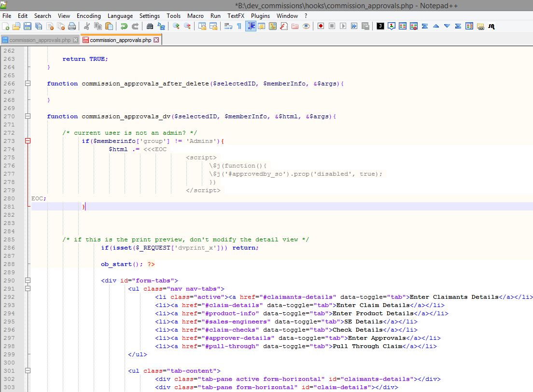Open the function list toolbar icon

click(284, 26)
